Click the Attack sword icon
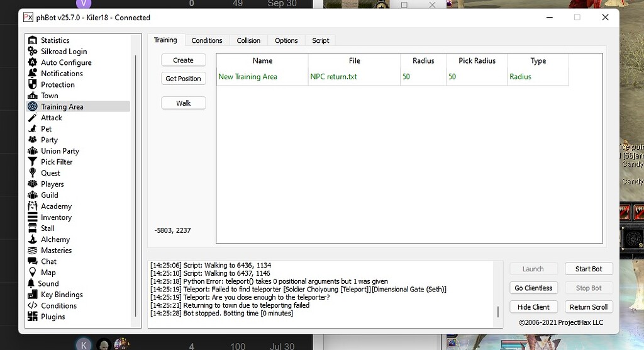Screen dimensions: 644x350 coord(33,118)
